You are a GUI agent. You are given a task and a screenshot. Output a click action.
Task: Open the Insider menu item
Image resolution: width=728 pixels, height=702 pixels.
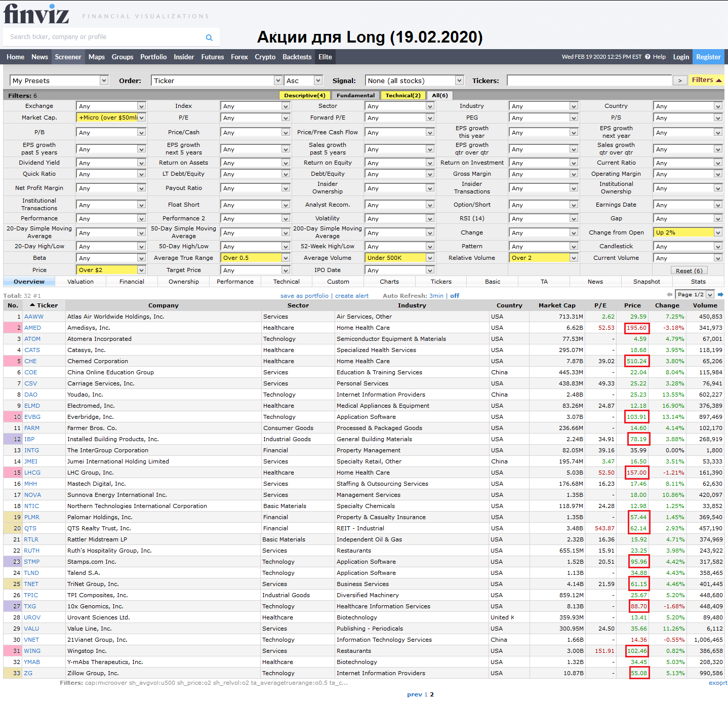coord(184,57)
